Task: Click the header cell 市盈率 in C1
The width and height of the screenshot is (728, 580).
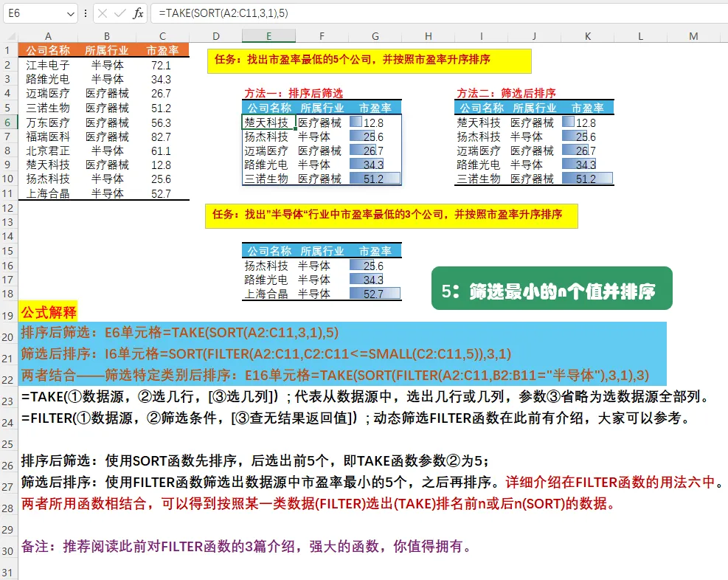Action: click(162, 50)
